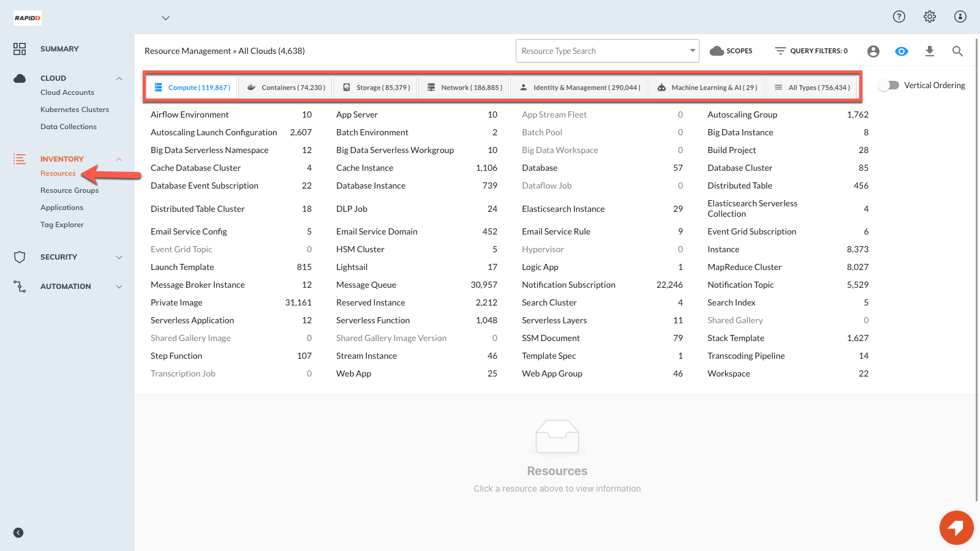980x551 pixels.
Task: Switch to the Containers tab
Action: click(286, 88)
